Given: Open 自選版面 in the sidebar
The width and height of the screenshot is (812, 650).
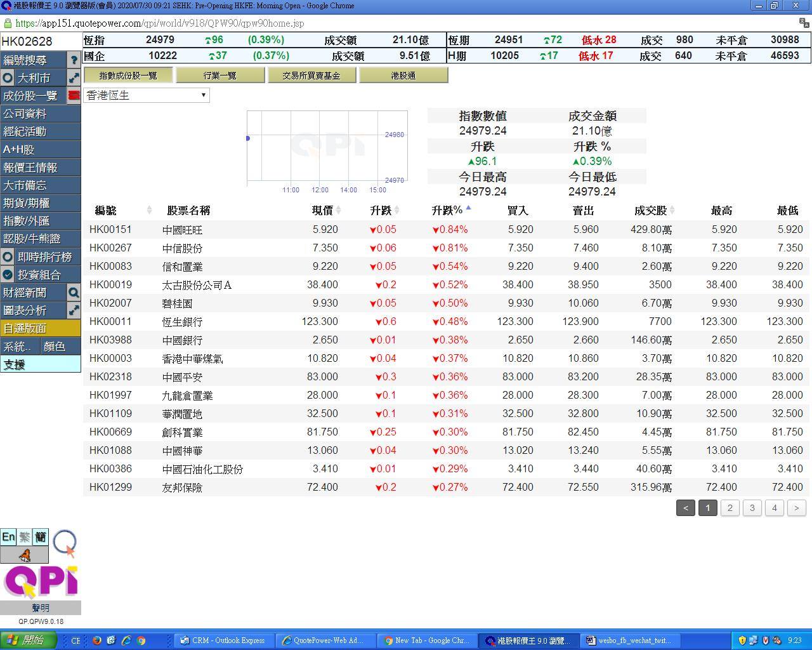Looking at the screenshot, I should (x=41, y=328).
